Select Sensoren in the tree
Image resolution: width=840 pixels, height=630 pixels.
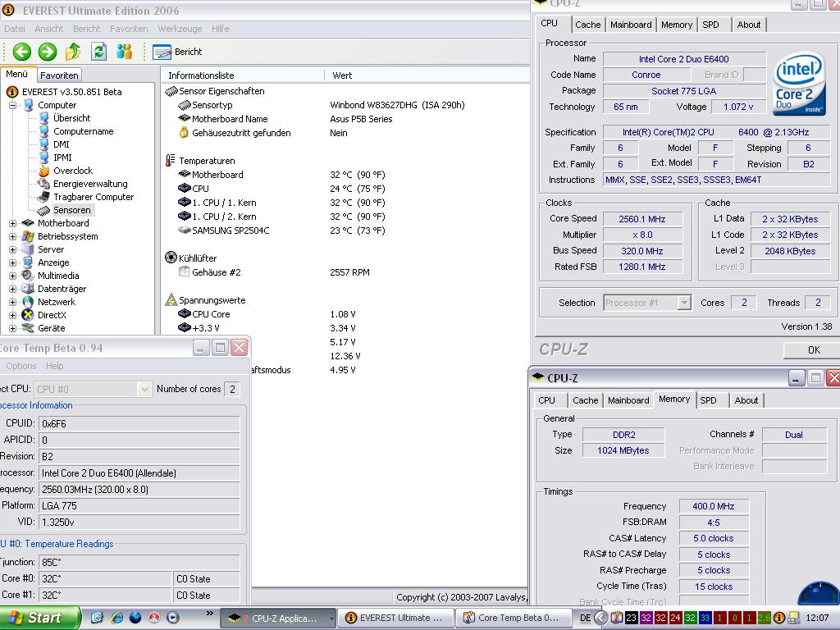pyautogui.click(x=72, y=210)
